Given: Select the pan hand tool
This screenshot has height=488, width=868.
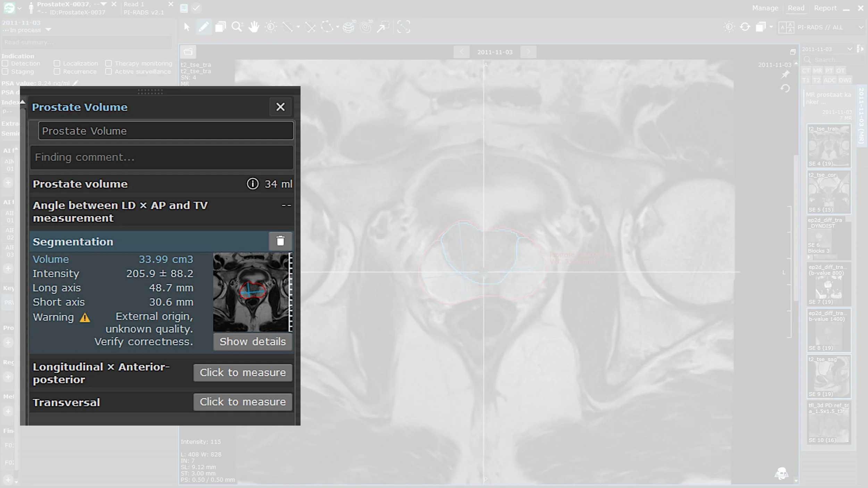Looking at the screenshot, I should [x=254, y=27].
